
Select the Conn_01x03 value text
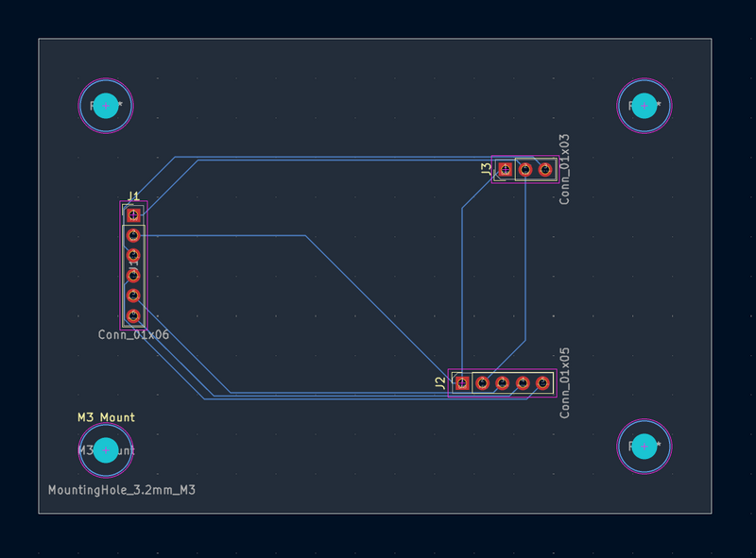click(564, 170)
